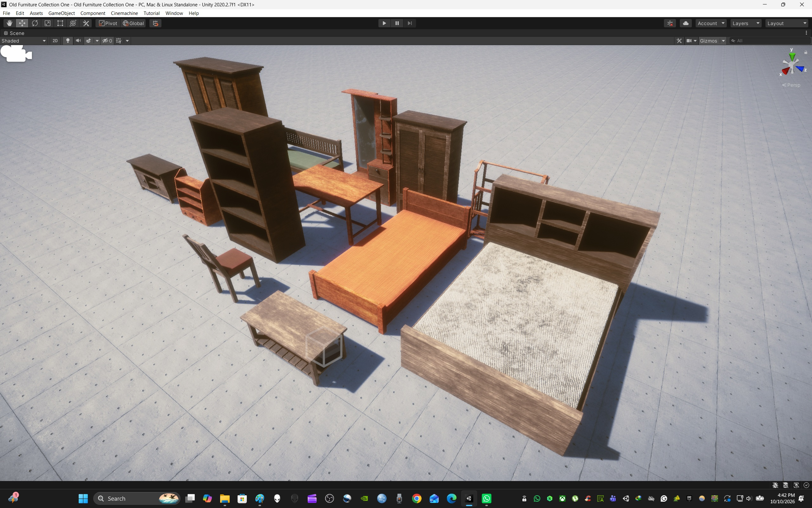Toggle Pivot handle position

click(108, 23)
